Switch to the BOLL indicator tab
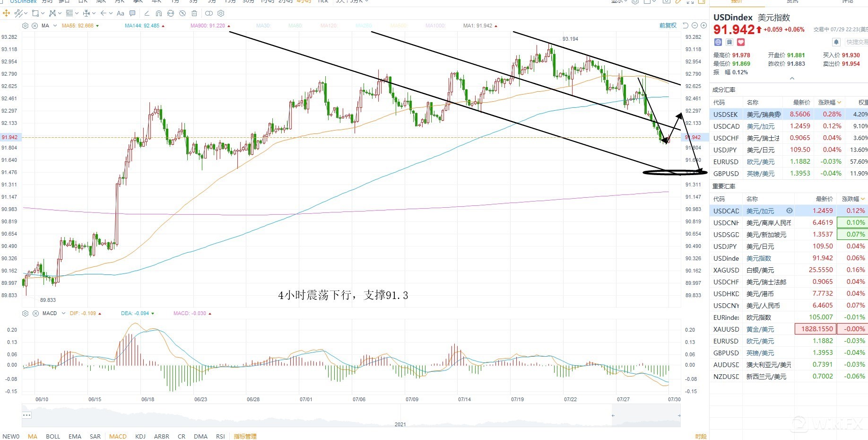Image resolution: width=868 pixels, height=440 pixels. pos(53,436)
